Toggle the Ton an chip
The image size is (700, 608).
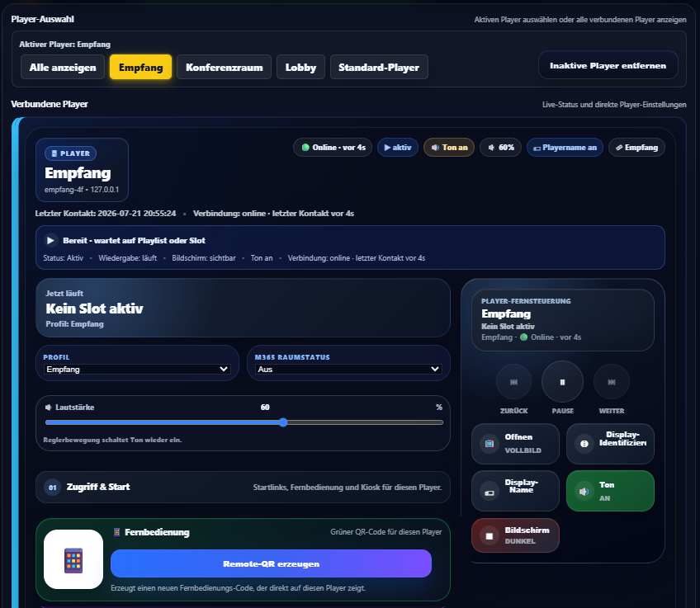[x=449, y=147]
